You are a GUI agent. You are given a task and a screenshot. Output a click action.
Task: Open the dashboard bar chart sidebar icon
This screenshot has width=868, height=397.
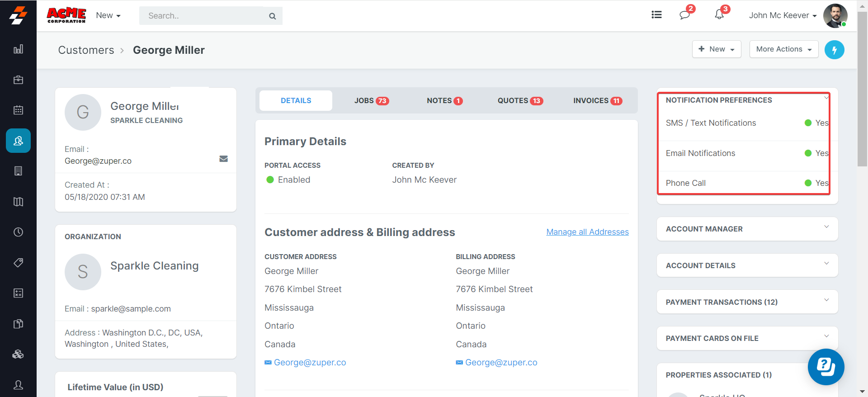click(18, 49)
